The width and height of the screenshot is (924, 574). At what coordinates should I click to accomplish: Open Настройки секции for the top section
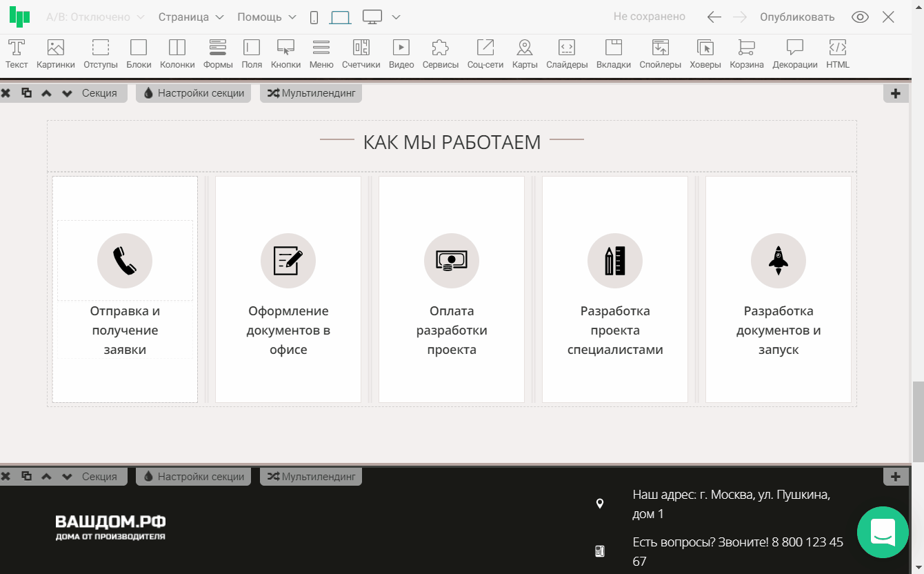(x=193, y=93)
